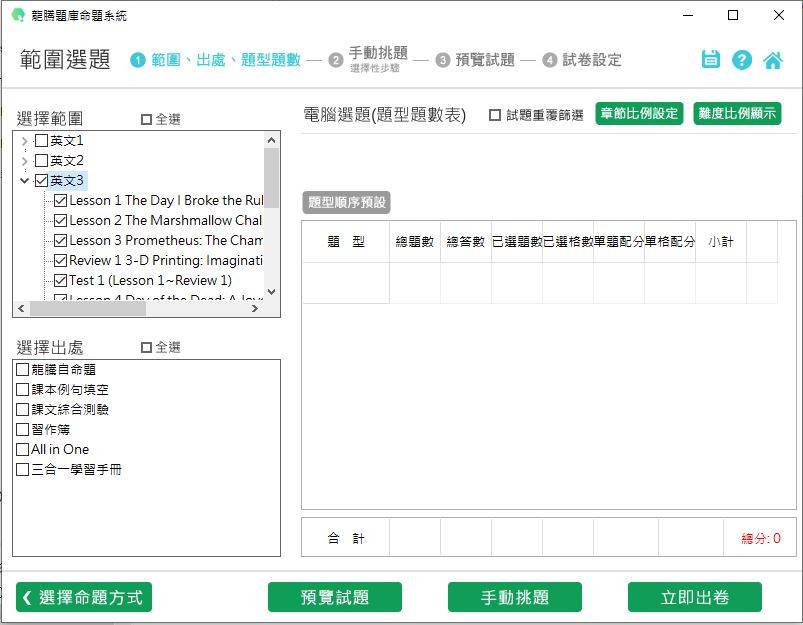This screenshot has height=625, width=803.
Task: Click tree horizontal scroll right arrow
Action: click(255, 308)
